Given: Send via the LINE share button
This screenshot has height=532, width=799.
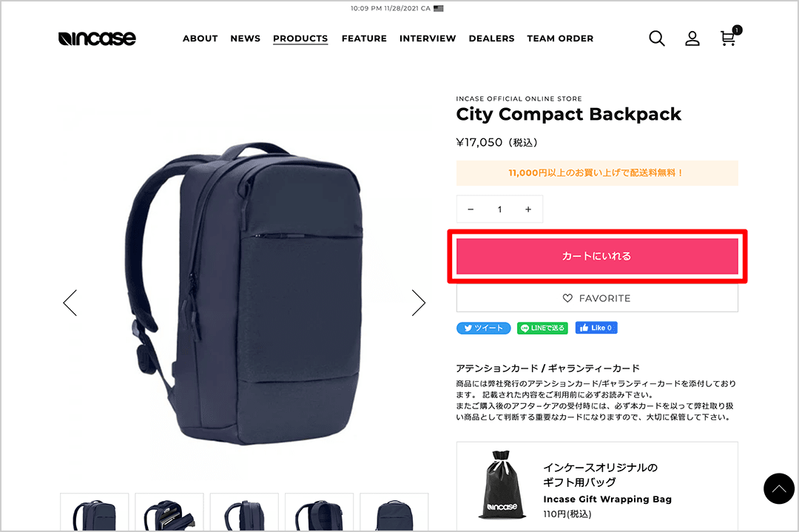Looking at the screenshot, I should tap(543, 329).
